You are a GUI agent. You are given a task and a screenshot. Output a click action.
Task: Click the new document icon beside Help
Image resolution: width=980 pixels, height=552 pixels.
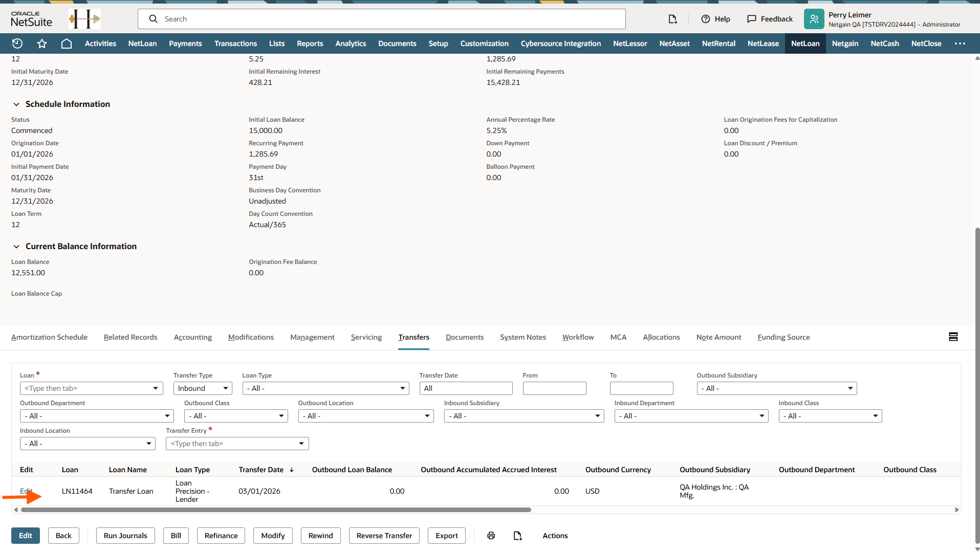[672, 19]
